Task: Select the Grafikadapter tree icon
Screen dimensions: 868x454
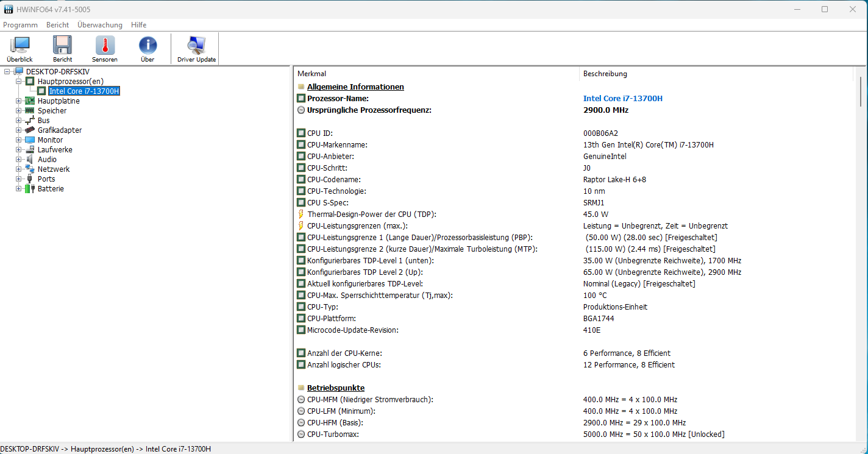Action: [29, 130]
